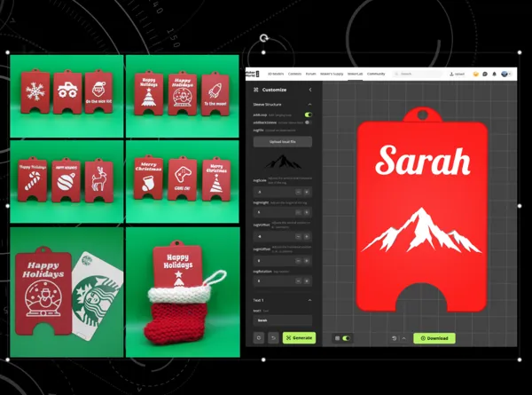Click the green Download button

(x=434, y=338)
